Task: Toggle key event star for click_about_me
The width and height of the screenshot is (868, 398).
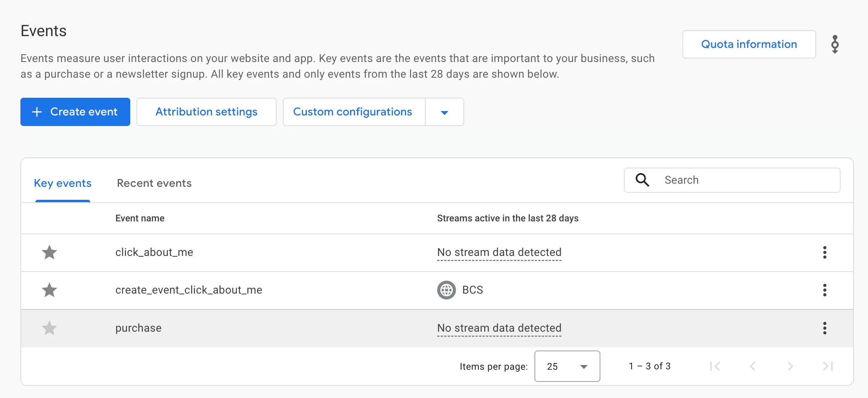Action: point(49,252)
